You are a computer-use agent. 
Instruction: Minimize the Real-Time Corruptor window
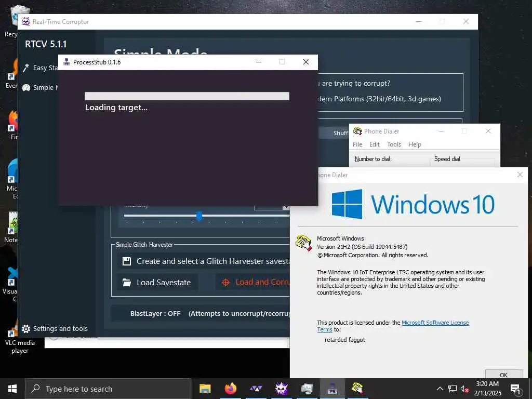pos(419,21)
